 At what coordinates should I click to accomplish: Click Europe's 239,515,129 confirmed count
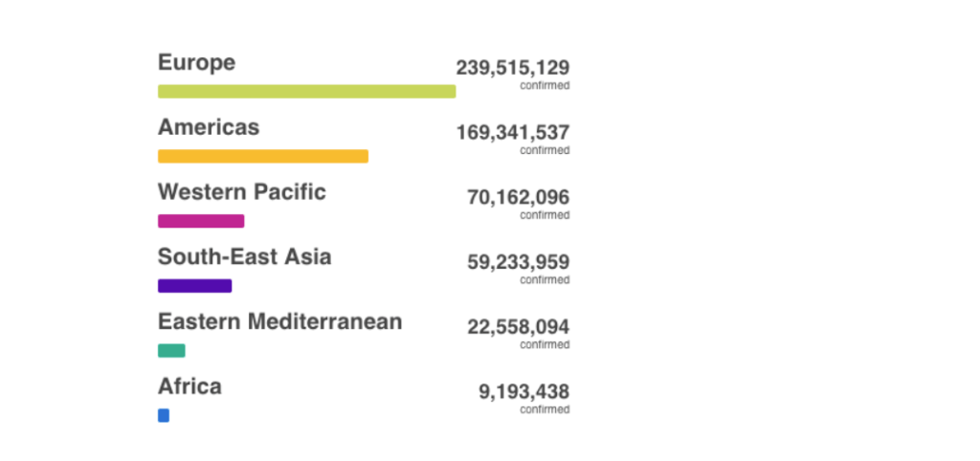(x=513, y=68)
